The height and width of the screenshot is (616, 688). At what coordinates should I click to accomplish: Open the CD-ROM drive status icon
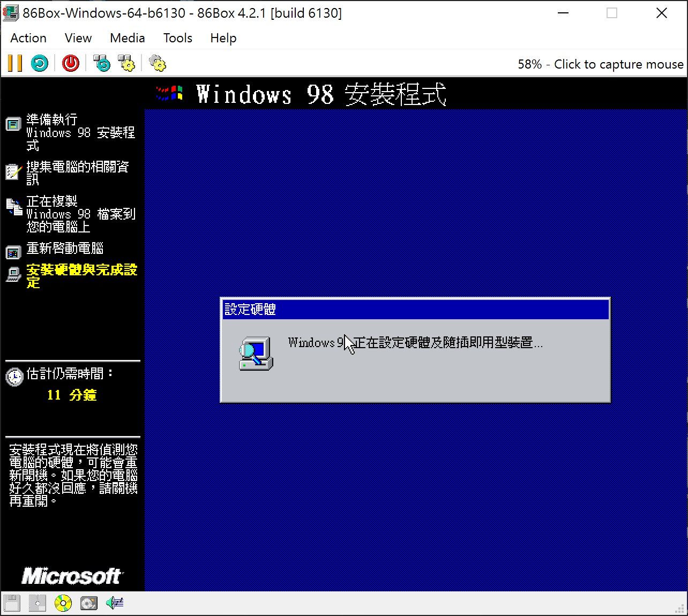63,603
